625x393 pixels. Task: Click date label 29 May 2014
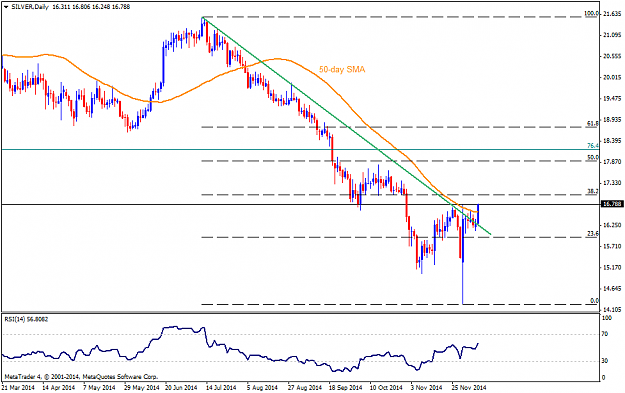tap(141, 387)
